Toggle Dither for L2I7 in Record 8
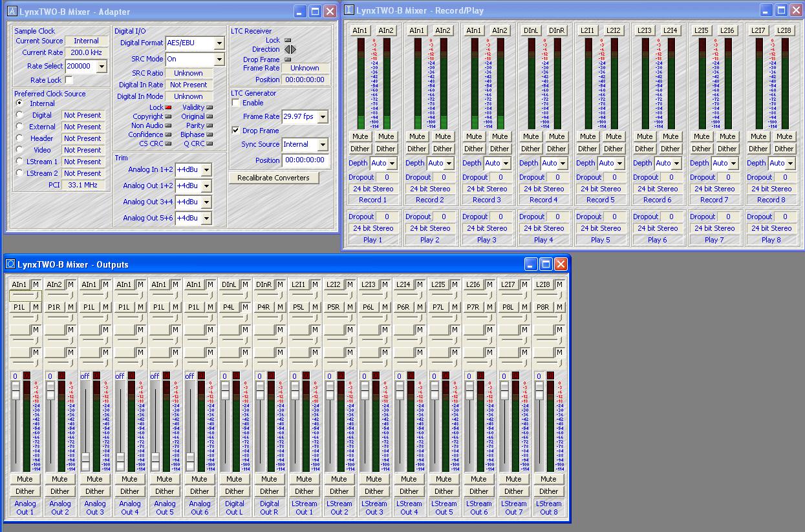 pyautogui.click(x=758, y=149)
